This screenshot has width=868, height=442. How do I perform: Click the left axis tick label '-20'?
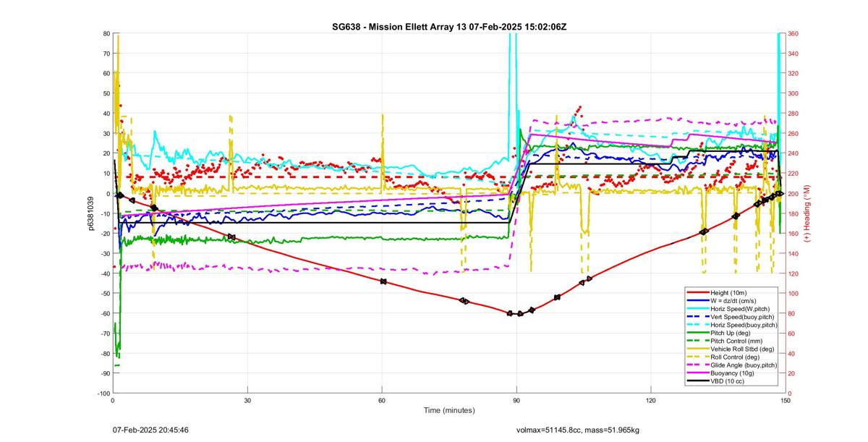coord(104,233)
